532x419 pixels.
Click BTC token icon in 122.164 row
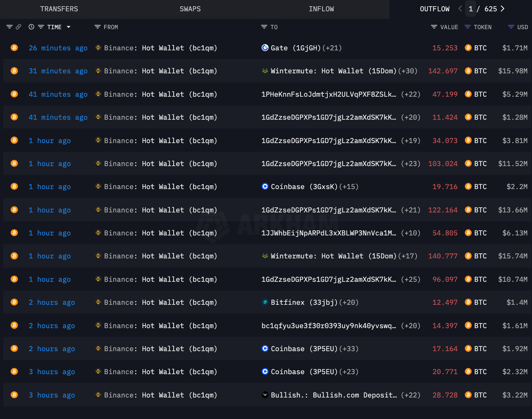468,210
